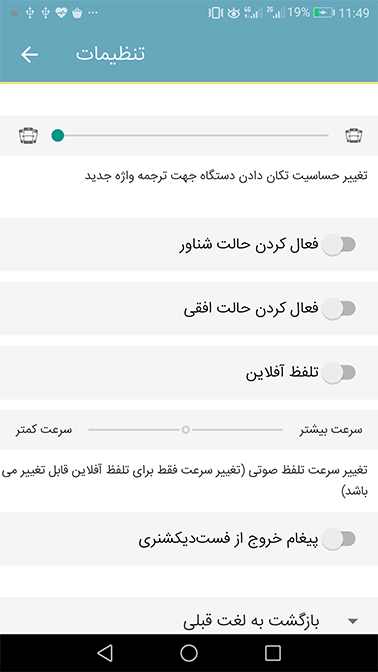Tap the سرعت بیشتر label
378x672 pixels.
point(331,430)
